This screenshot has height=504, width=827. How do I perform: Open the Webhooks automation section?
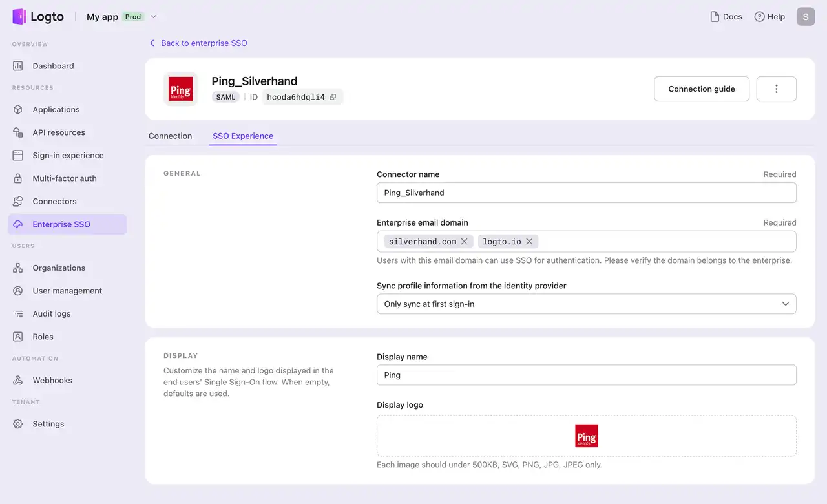(x=52, y=380)
